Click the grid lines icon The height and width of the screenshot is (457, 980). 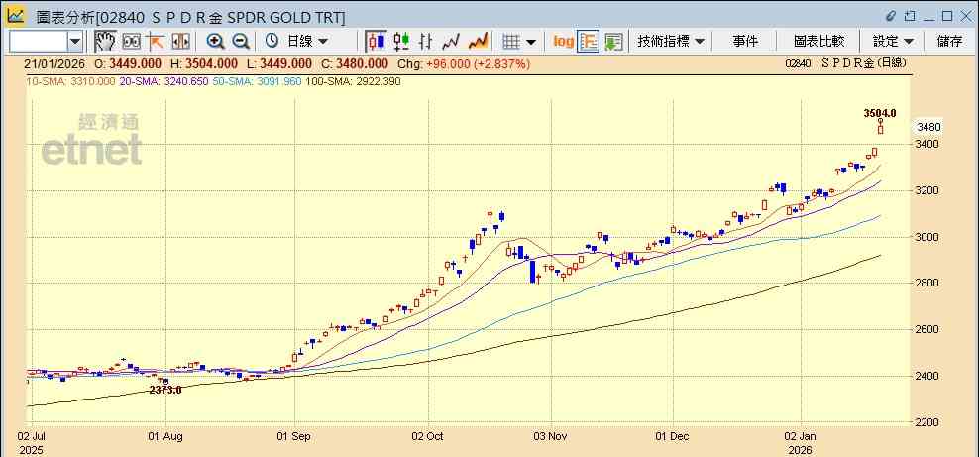(511, 42)
